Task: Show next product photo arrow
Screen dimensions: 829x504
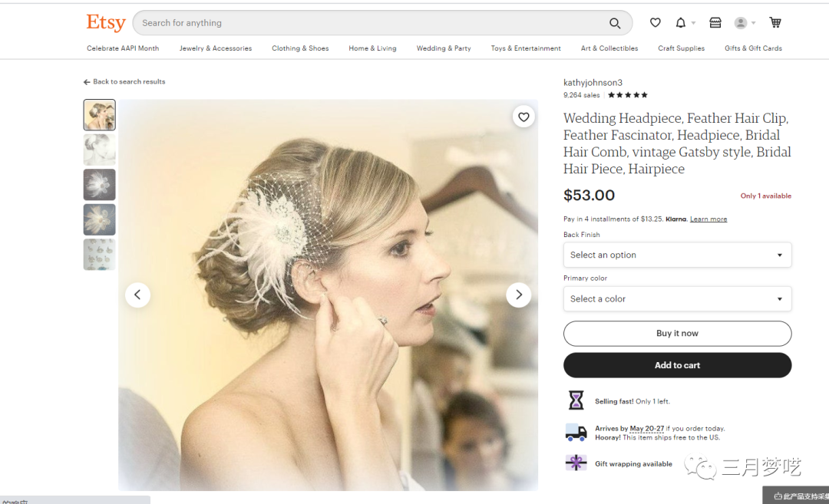Action: 519,295
